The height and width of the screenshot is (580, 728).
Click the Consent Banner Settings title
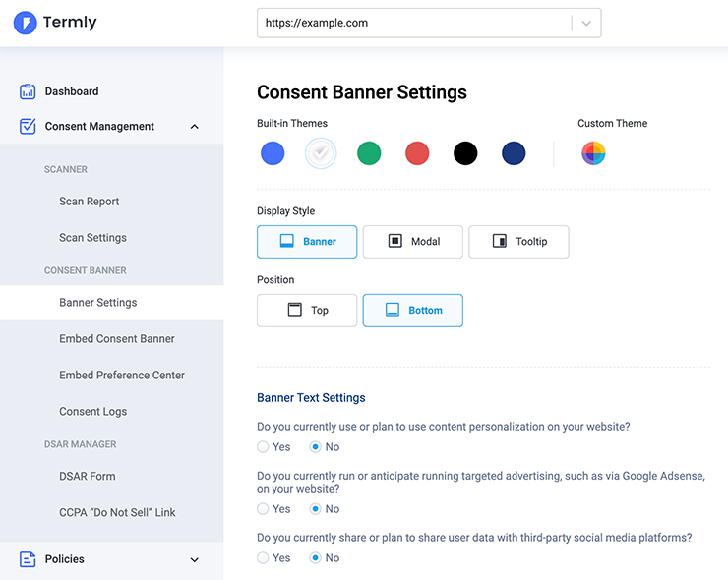362,92
